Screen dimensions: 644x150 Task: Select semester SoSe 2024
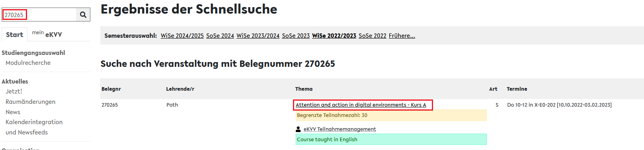pyautogui.click(x=220, y=36)
